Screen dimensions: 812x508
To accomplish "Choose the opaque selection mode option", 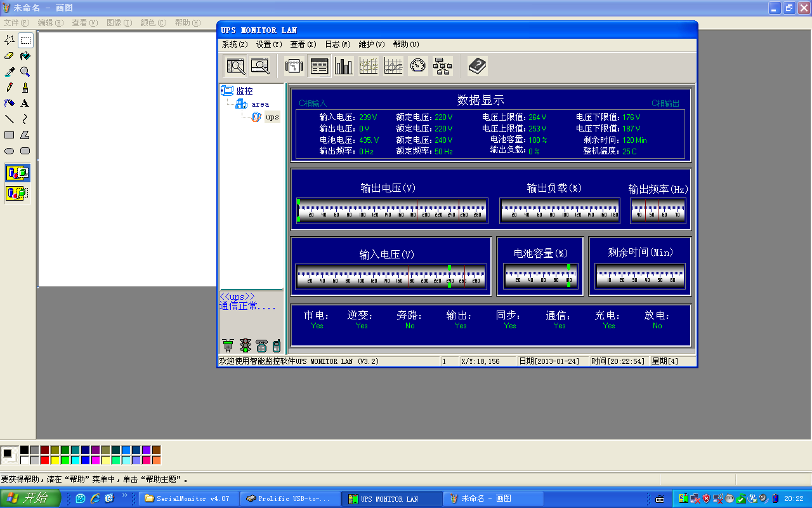I will coord(17,173).
